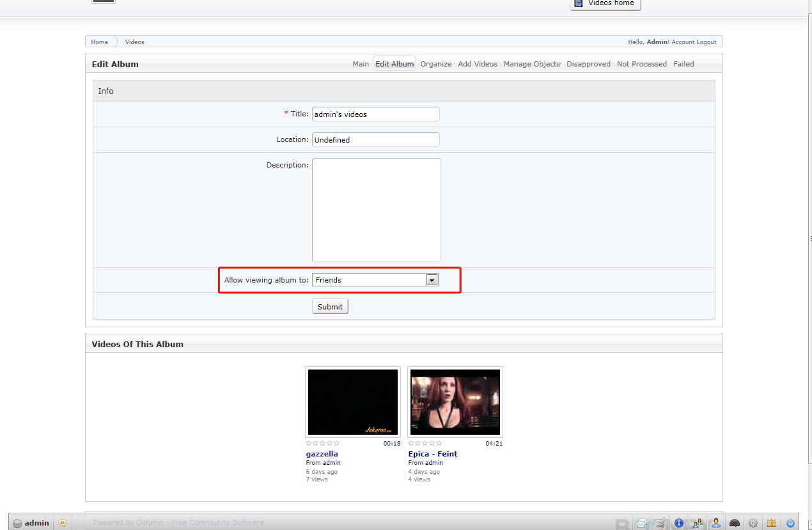Click the gold crown icon
Image resolution: width=812 pixels, height=530 pixels.
(772, 523)
